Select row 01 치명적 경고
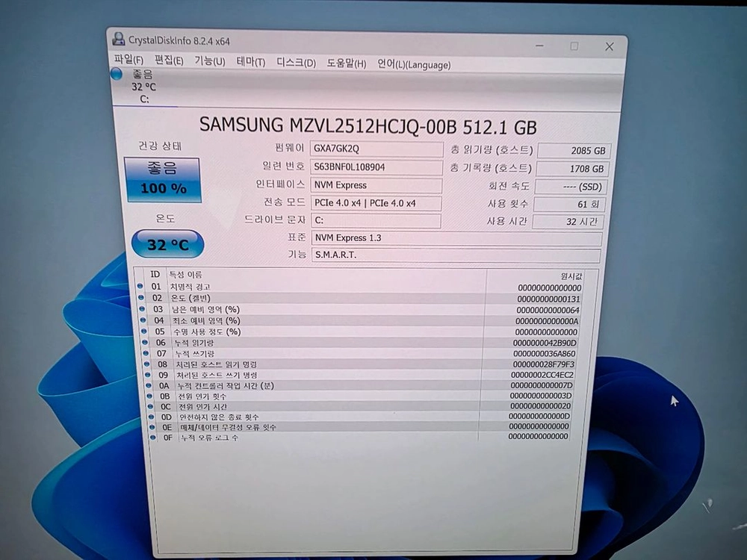This screenshot has width=747, height=560. tap(360, 287)
